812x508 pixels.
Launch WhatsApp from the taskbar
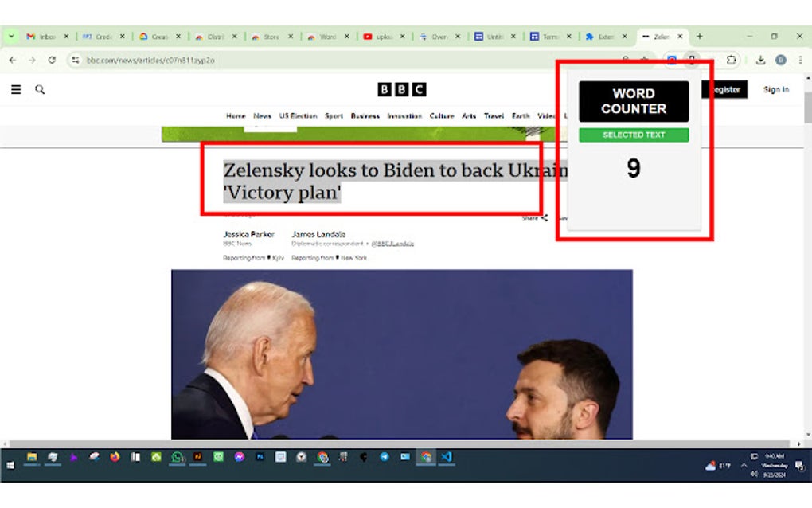[177, 458]
